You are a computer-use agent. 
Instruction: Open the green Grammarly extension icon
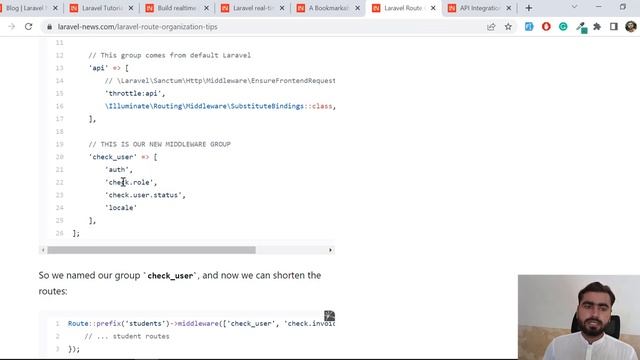tap(563, 27)
